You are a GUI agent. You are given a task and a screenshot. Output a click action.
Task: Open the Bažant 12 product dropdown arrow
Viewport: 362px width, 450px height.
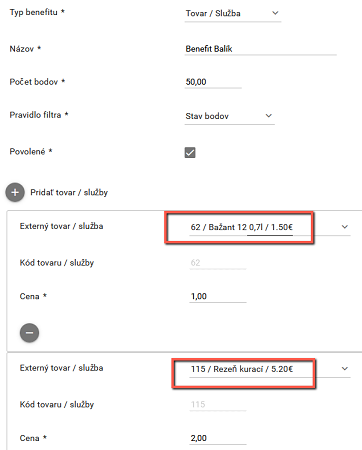tap(345, 227)
